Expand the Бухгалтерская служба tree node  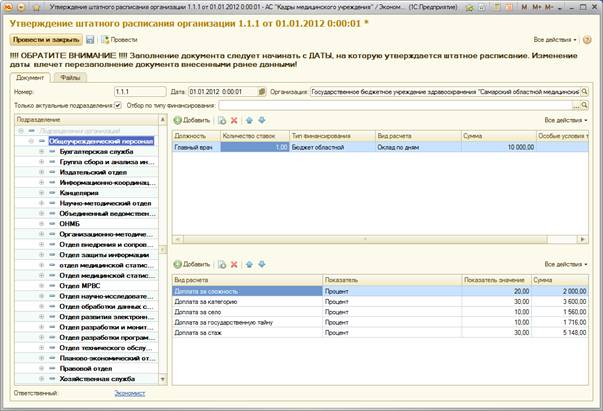coord(41,152)
